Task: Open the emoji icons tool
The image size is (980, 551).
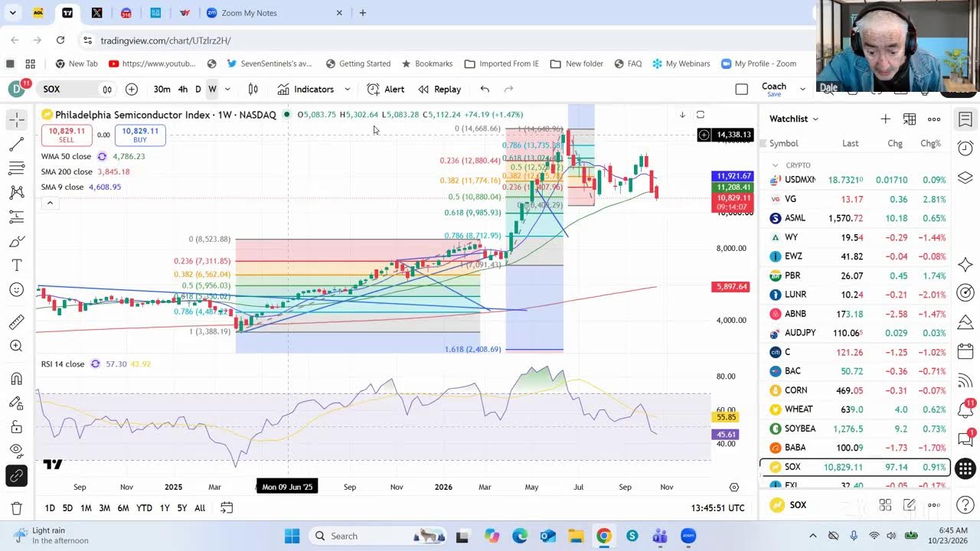Action: tap(16, 290)
